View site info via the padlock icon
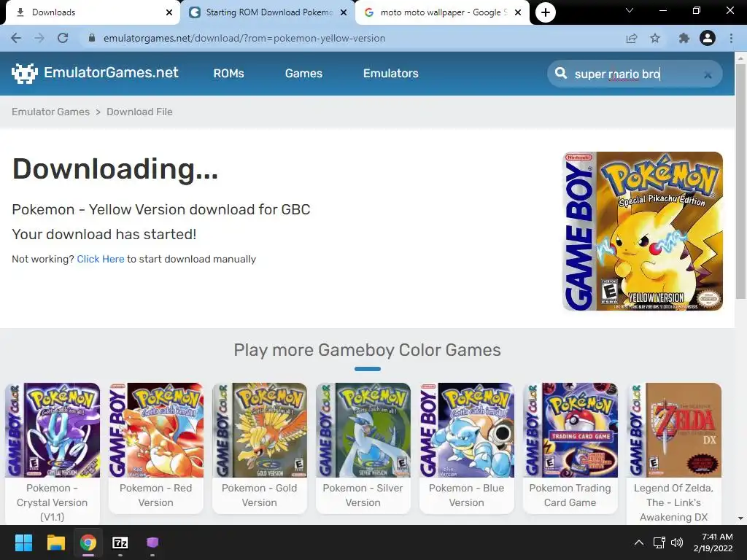Viewport: 747px width, 560px height. tap(92, 38)
